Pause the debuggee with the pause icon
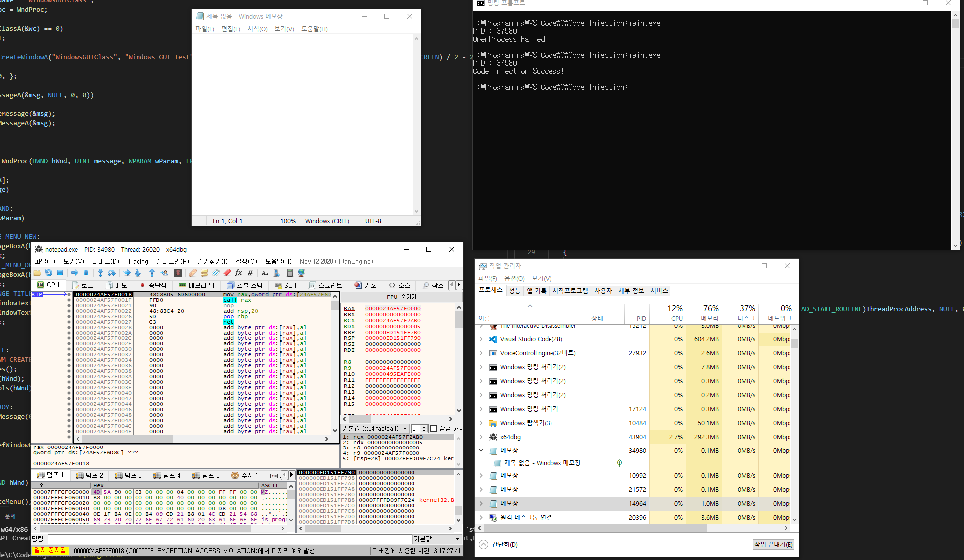This screenshot has height=560, width=964. click(x=86, y=273)
